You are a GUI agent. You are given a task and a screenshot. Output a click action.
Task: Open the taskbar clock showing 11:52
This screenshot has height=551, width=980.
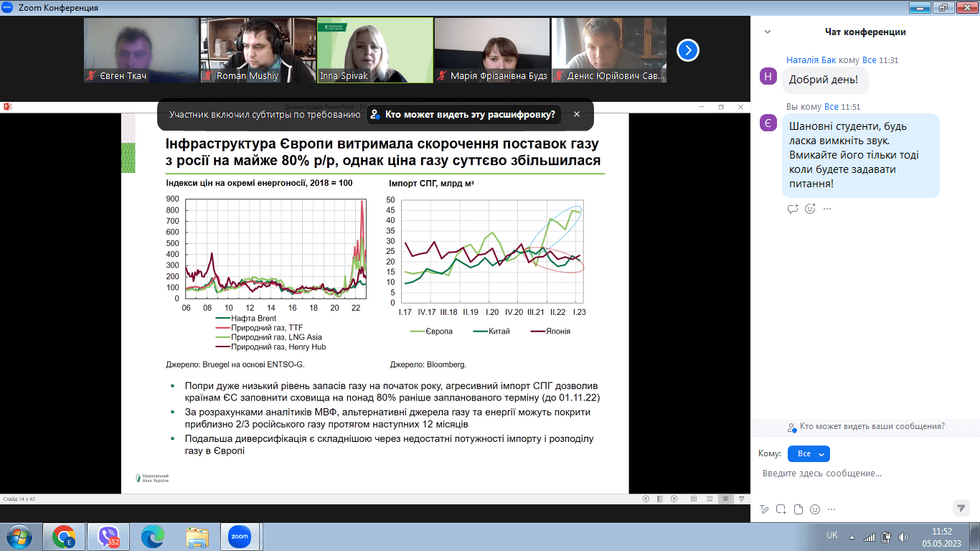(941, 537)
